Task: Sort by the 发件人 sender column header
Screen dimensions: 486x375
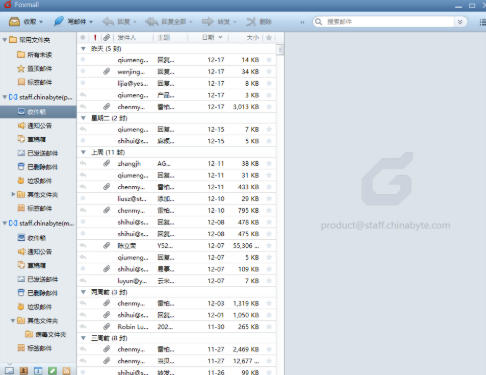Action: (127, 37)
